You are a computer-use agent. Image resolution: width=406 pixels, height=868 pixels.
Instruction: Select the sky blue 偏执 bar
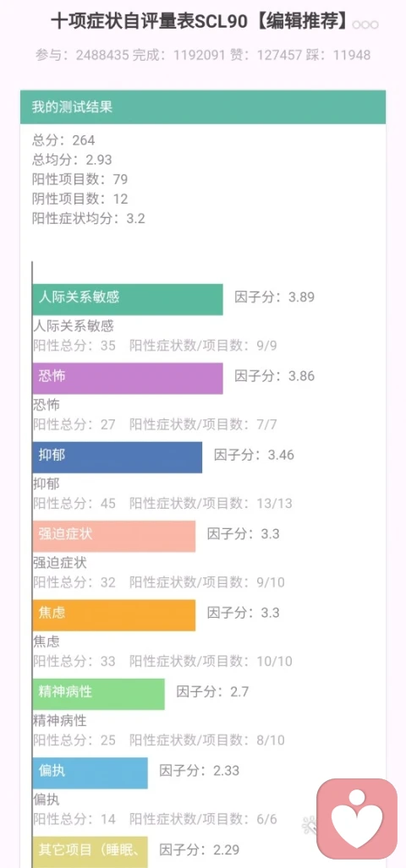[x=90, y=772]
